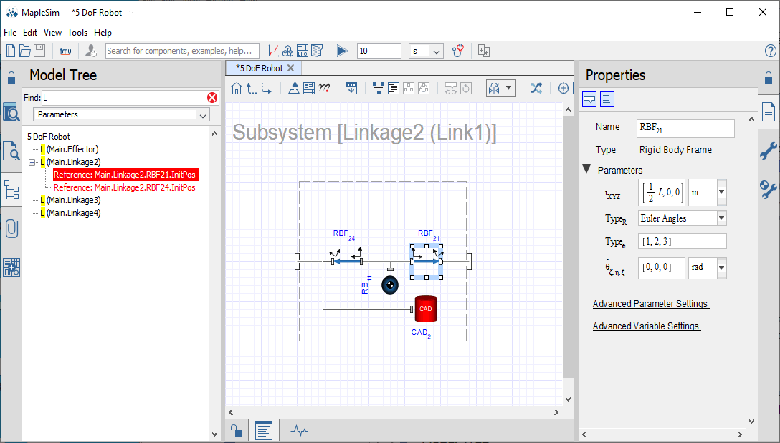Toggle the diagram view button at bottom
Viewport: 780px width, 443px height.
264,431
